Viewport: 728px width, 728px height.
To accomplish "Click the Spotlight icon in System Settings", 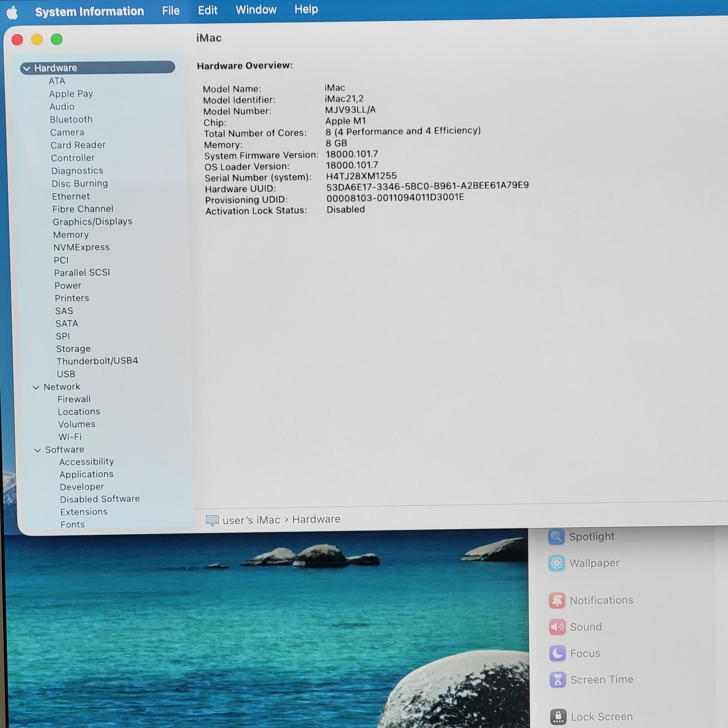I will pos(556,537).
